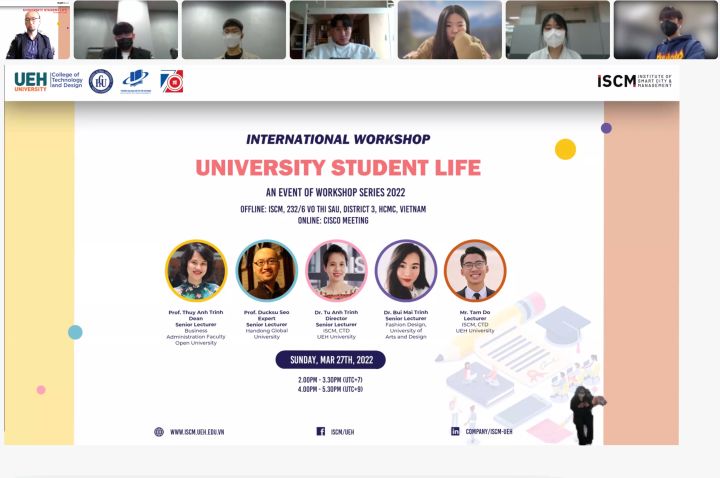Viewport: 720px width, 478px height.
Task: Select the video of the woman resting her chin
Action: click(450, 30)
